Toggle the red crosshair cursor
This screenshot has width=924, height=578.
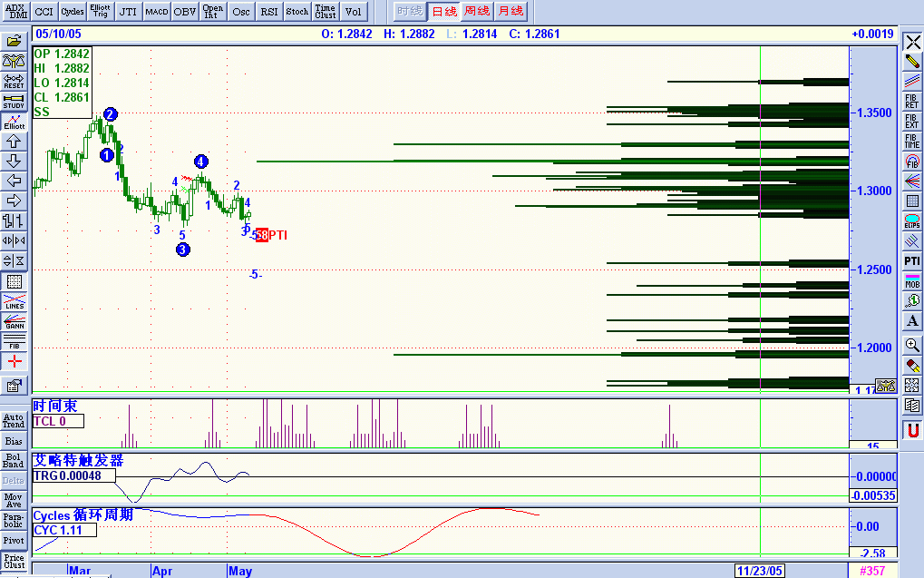click(15, 361)
